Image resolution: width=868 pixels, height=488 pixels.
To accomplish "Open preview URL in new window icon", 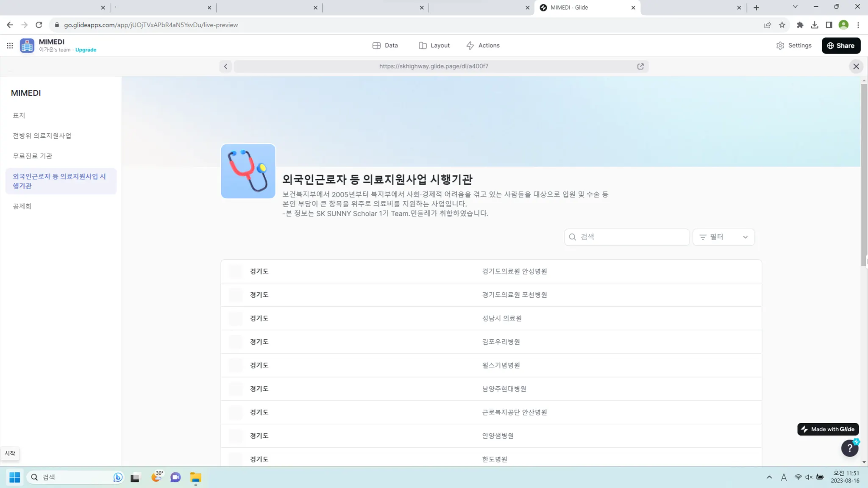I will coord(640,67).
